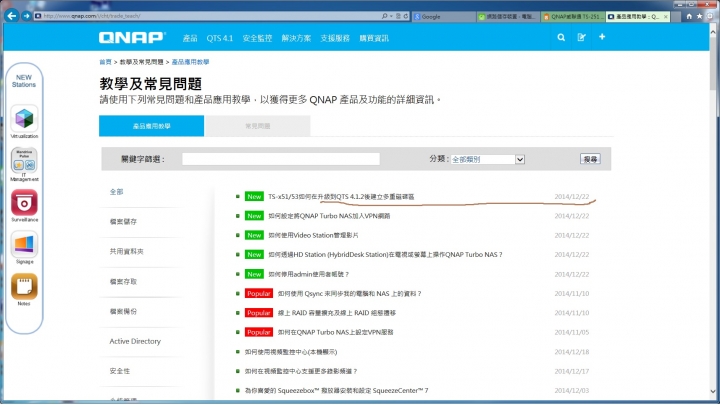Open the 解決方案 menu item
This screenshot has width=720, height=405.
click(296, 38)
